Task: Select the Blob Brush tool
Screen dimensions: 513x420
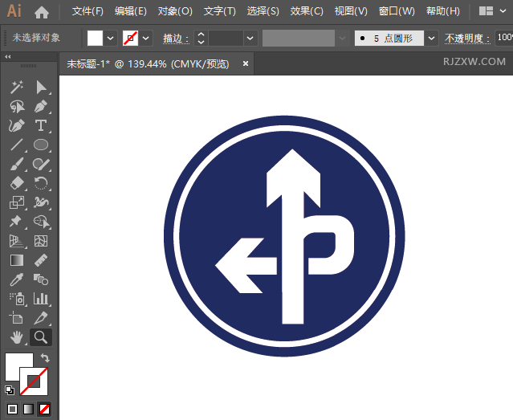Action: click(41, 164)
